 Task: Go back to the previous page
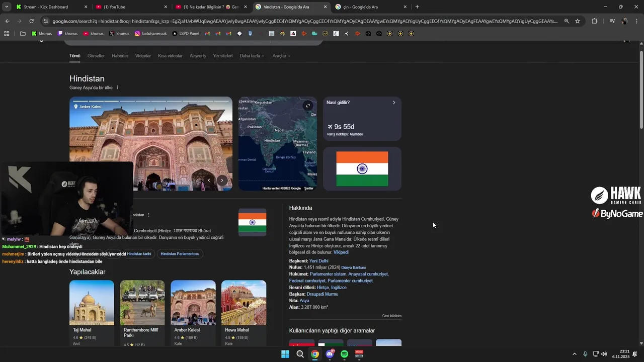[7, 21]
